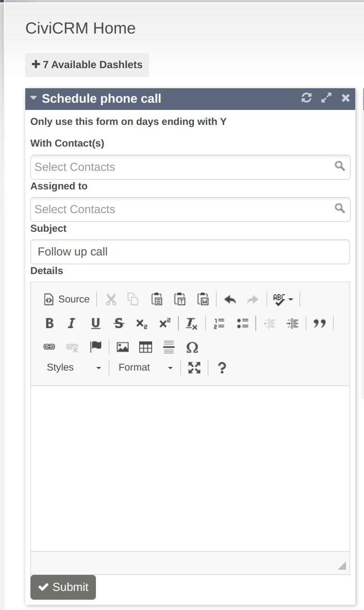The height and width of the screenshot is (610, 364).
Task: Refresh the Schedule phone call dashlet
Action: (x=306, y=98)
